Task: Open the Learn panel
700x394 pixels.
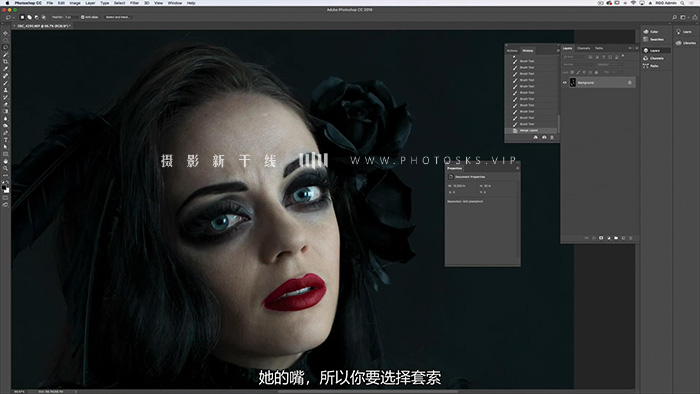Action: (x=684, y=32)
